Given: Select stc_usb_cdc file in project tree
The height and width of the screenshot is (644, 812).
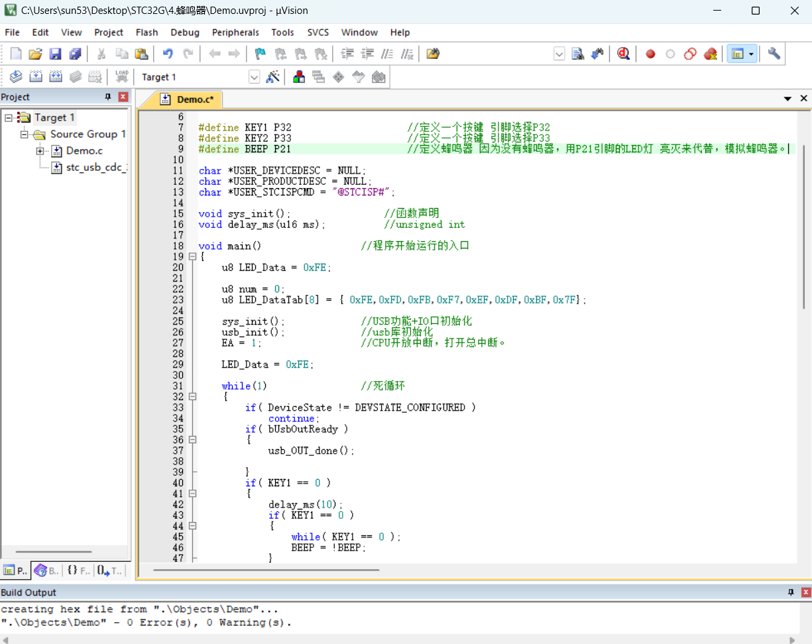Looking at the screenshot, I should 95,167.
